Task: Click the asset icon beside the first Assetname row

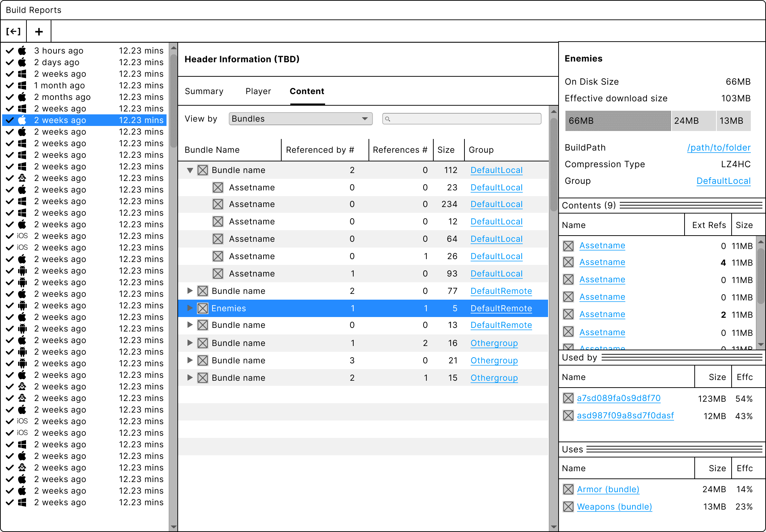Action: (x=218, y=187)
